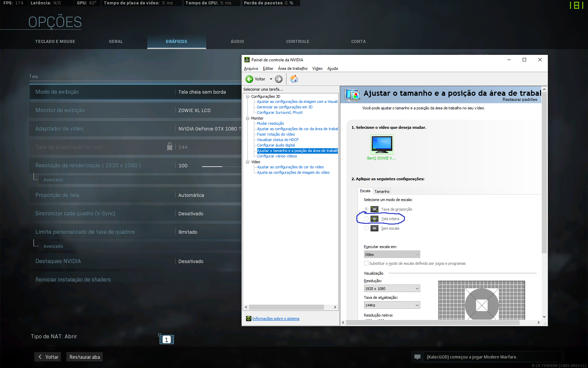Click the Home icon in NVIDIA toolbar
This screenshot has height=368, width=588.
[294, 79]
